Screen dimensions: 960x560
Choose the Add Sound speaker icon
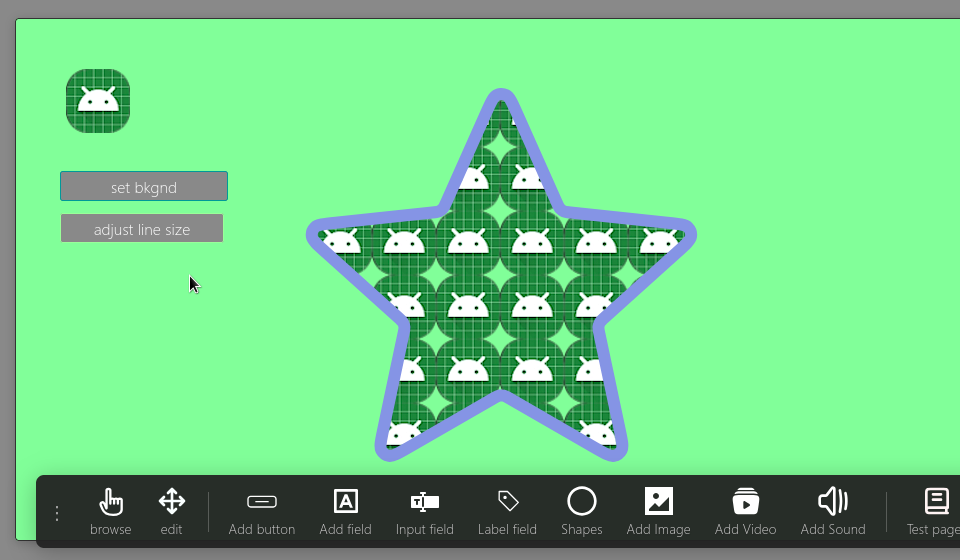[832, 511]
